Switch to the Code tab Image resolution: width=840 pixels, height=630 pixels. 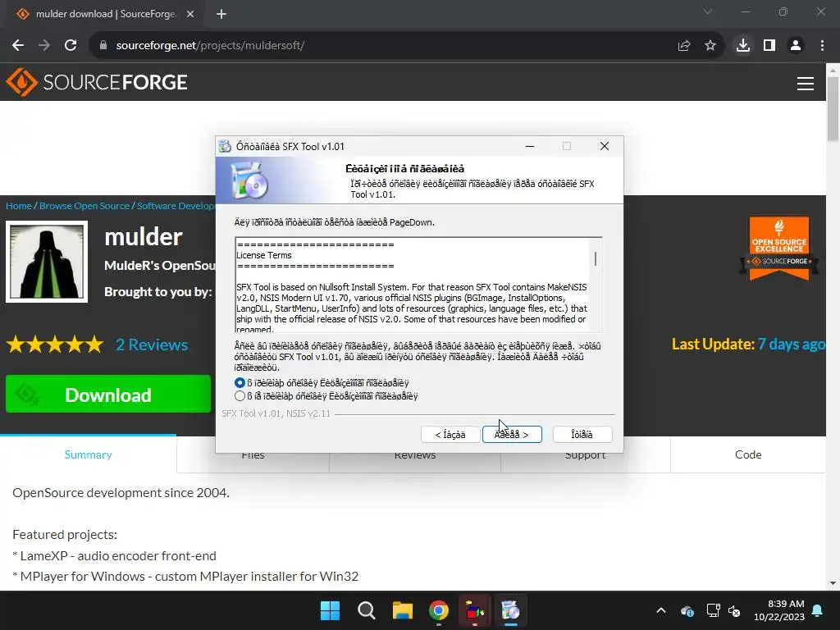click(748, 454)
